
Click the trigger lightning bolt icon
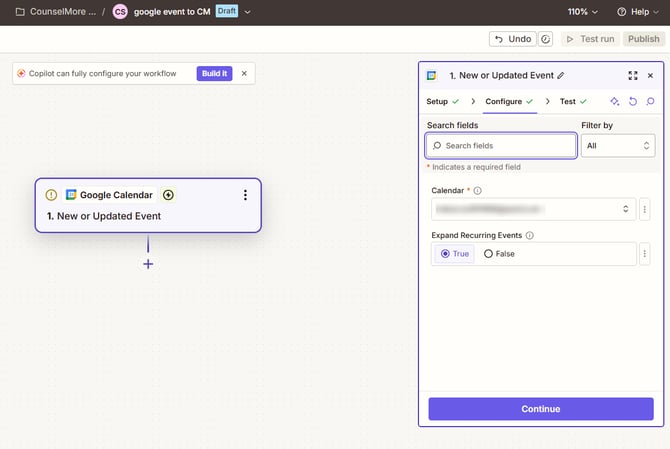[168, 195]
